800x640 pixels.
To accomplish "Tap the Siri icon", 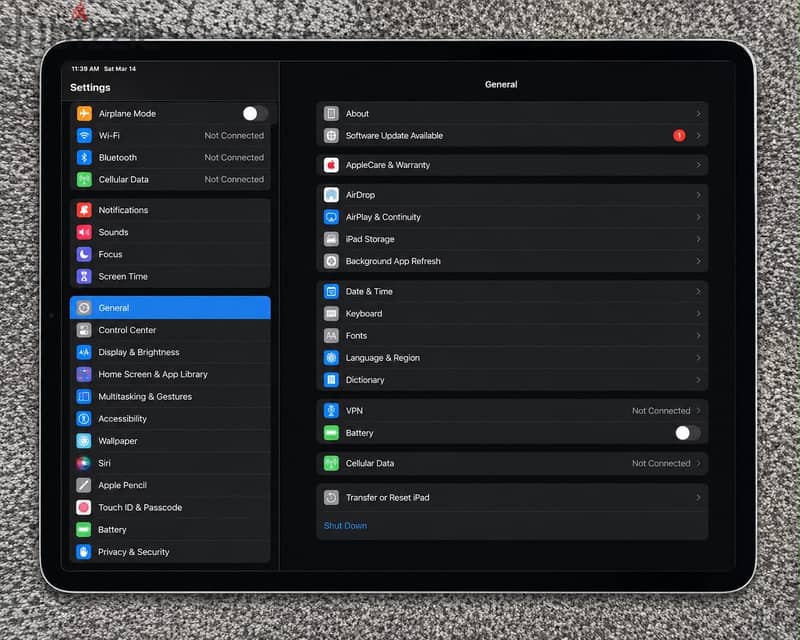I will point(84,463).
